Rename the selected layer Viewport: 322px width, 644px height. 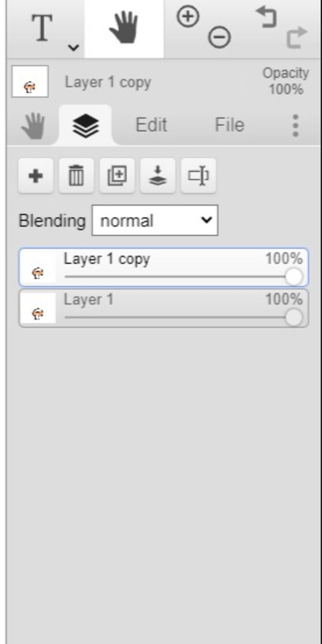(198, 176)
